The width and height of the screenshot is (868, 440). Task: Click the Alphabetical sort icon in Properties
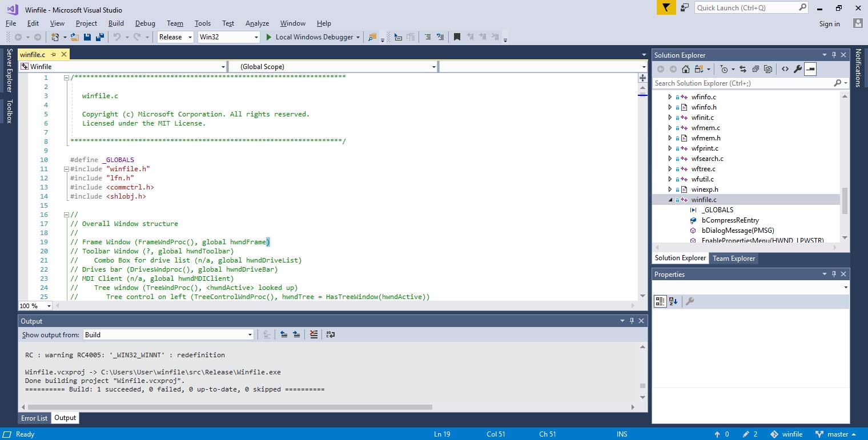(x=673, y=301)
